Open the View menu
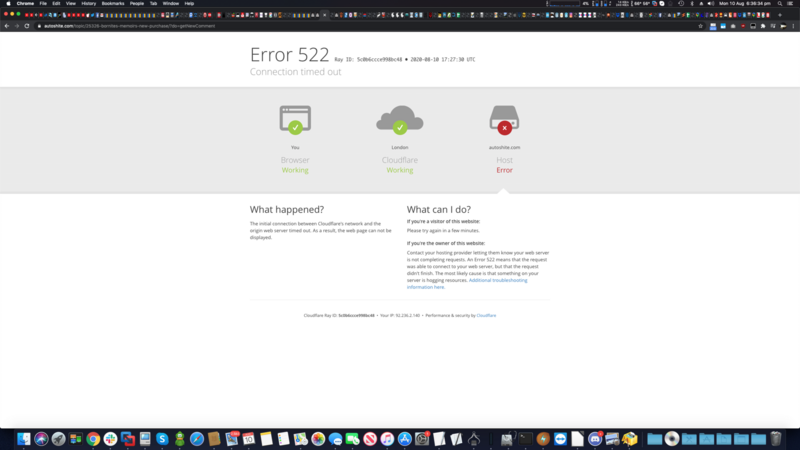The width and height of the screenshot is (800, 450). point(70,4)
